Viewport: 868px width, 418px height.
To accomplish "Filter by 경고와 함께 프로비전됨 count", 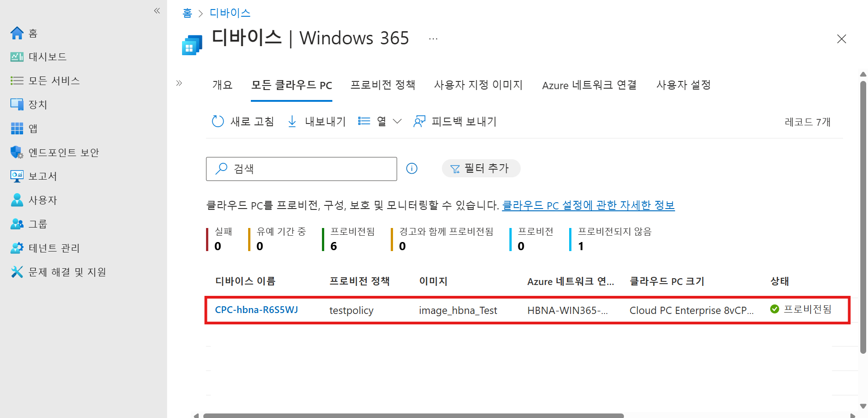I will pyautogui.click(x=442, y=239).
